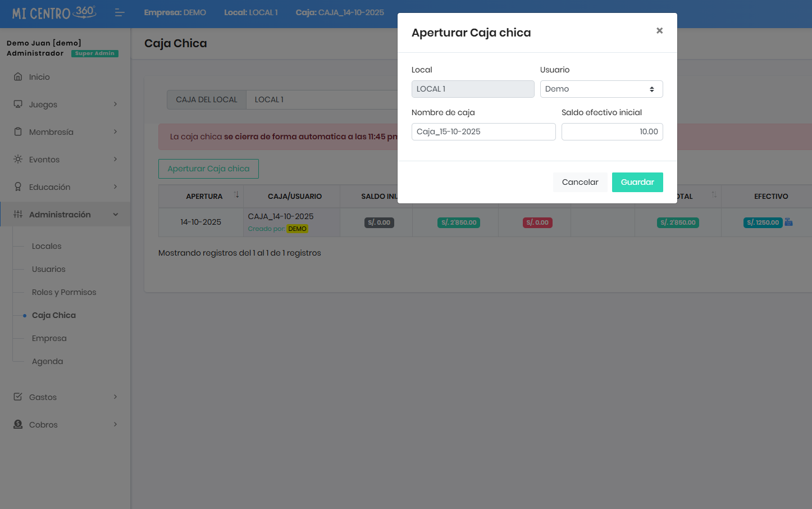Go to Usuarios in Administración submenu

point(49,269)
